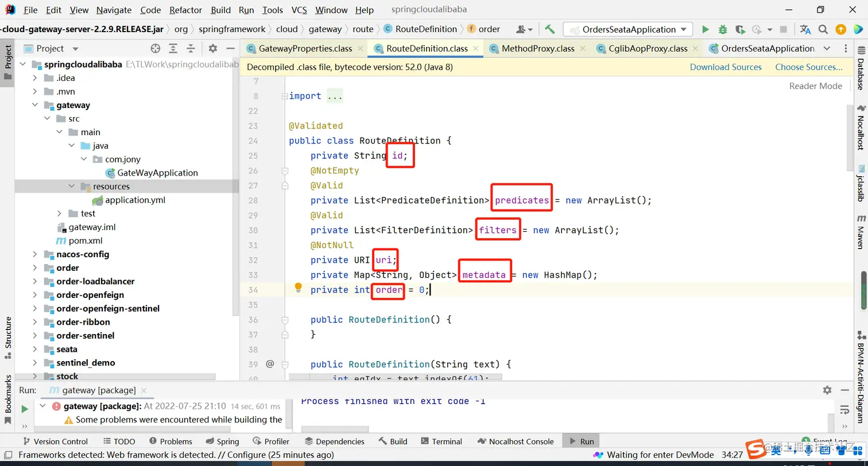The width and height of the screenshot is (868, 466).
Task: Open the run configuration dropdown
Action: pos(629,29)
